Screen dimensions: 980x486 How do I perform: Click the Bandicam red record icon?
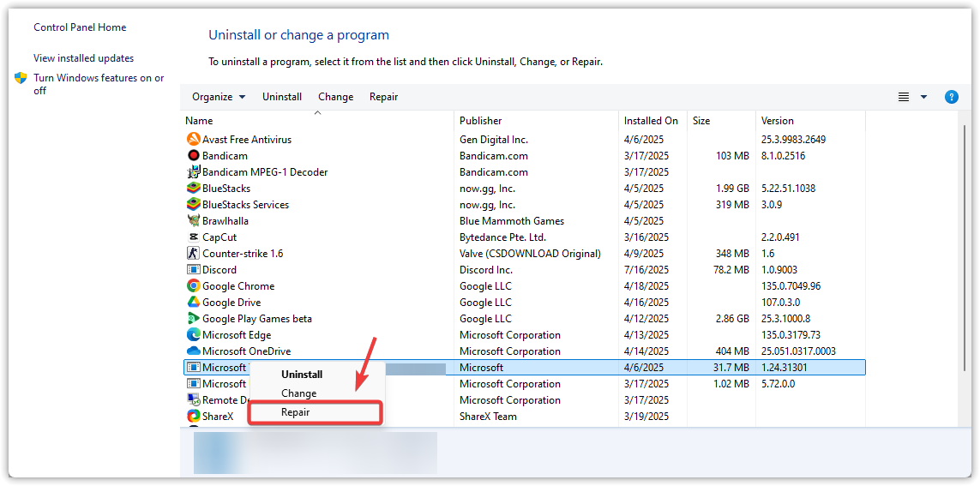coord(193,155)
